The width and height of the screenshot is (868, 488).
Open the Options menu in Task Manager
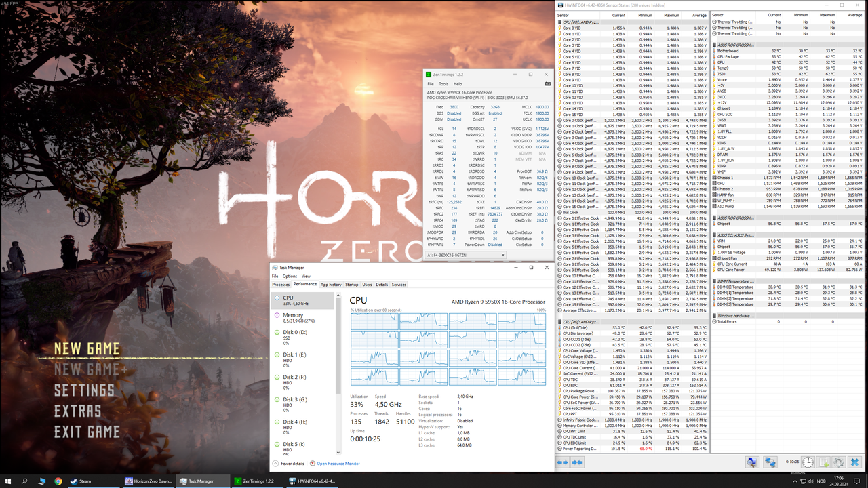(290, 277)
